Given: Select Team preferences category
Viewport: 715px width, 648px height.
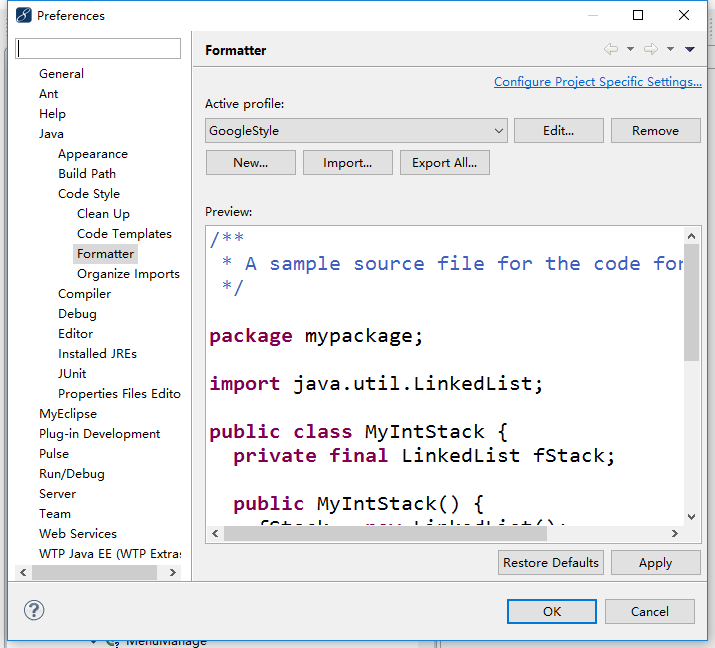Looking at the screenshot, I should pyautogui.click(x=55, y=514).
